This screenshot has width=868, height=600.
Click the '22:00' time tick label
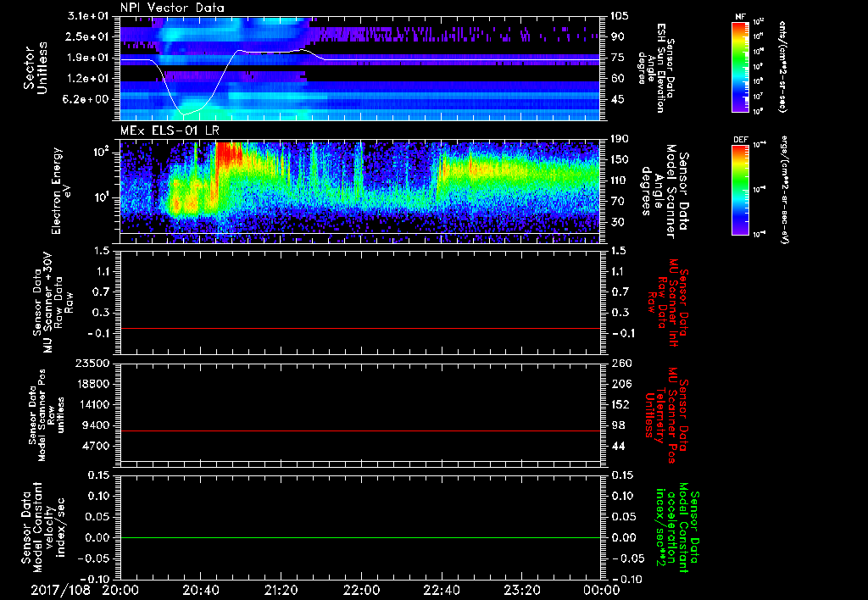coord(361,590)
